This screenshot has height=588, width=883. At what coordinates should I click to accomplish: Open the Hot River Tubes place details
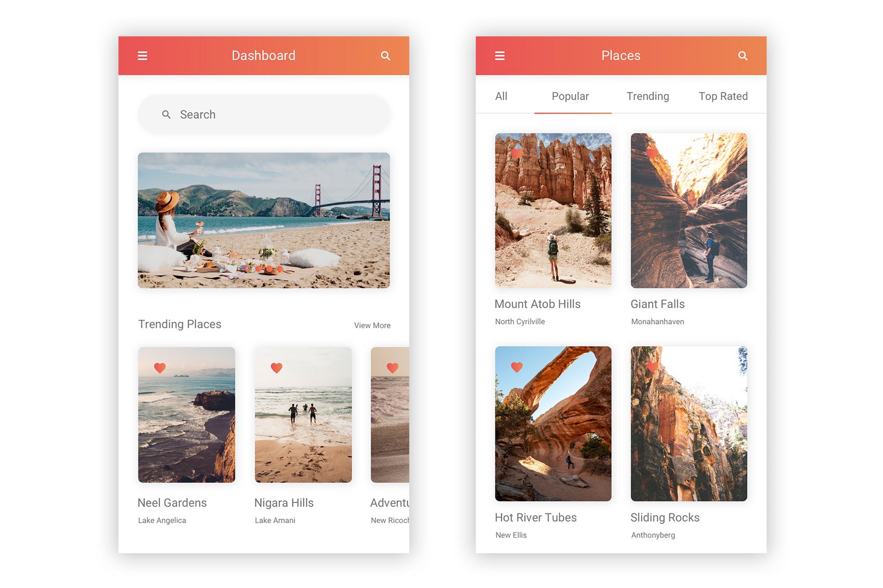pyautogui.click(x=553, y=423)
